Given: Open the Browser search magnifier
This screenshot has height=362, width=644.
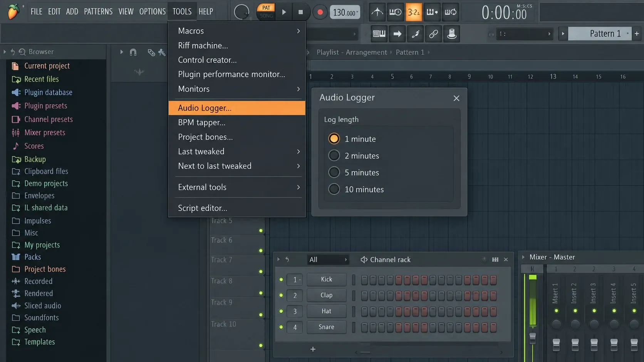Looking at the screenshot, I should point(22,52).
